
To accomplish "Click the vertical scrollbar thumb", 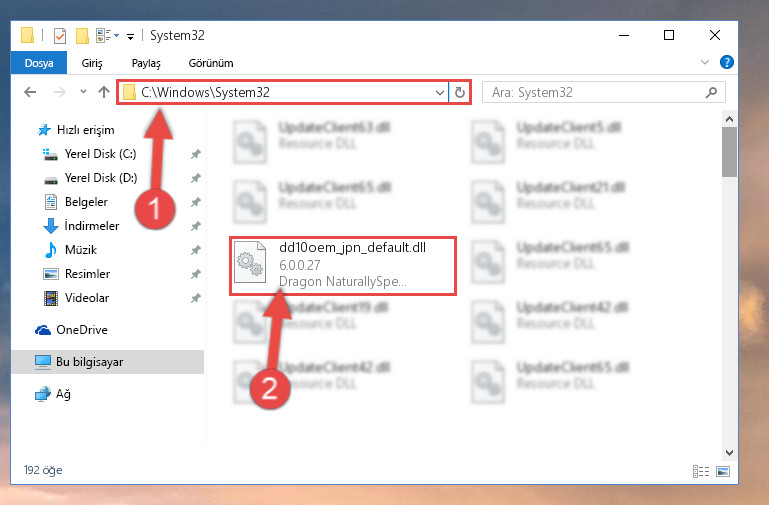I will tap(729, 152).
